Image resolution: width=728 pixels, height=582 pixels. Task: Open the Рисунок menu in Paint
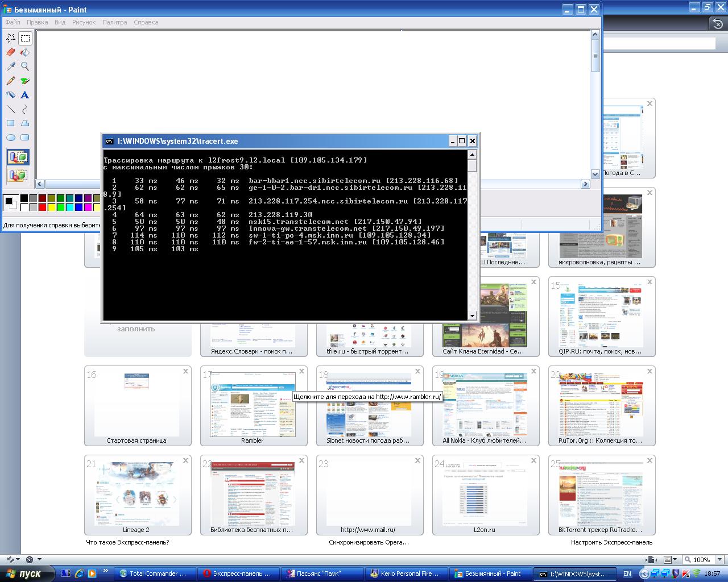click(84, 22)
